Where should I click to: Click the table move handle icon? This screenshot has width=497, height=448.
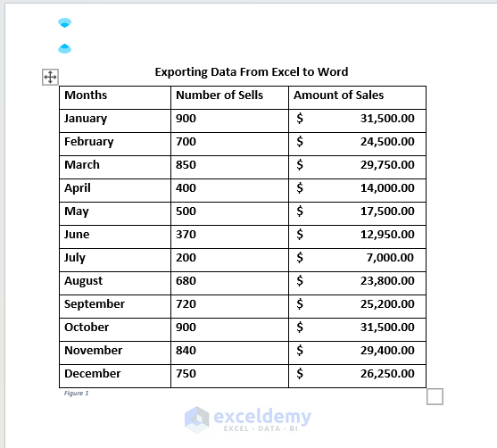point(50,77)
